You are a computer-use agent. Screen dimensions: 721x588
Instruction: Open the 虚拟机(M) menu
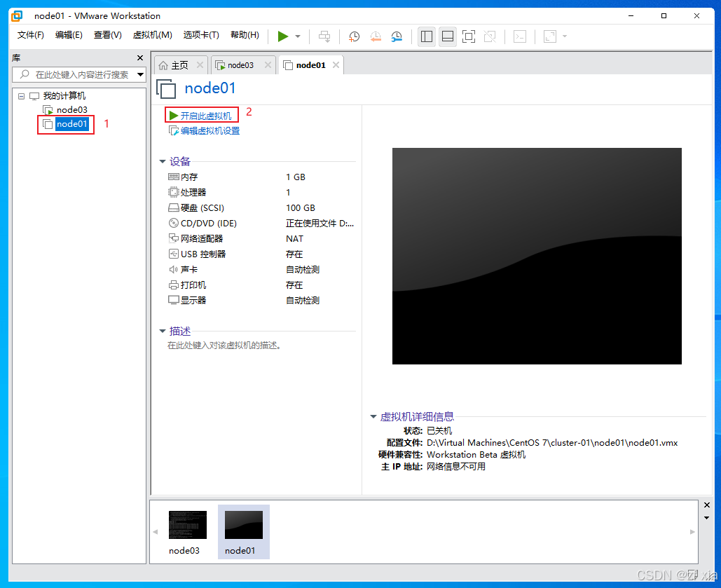click(152, 35)
